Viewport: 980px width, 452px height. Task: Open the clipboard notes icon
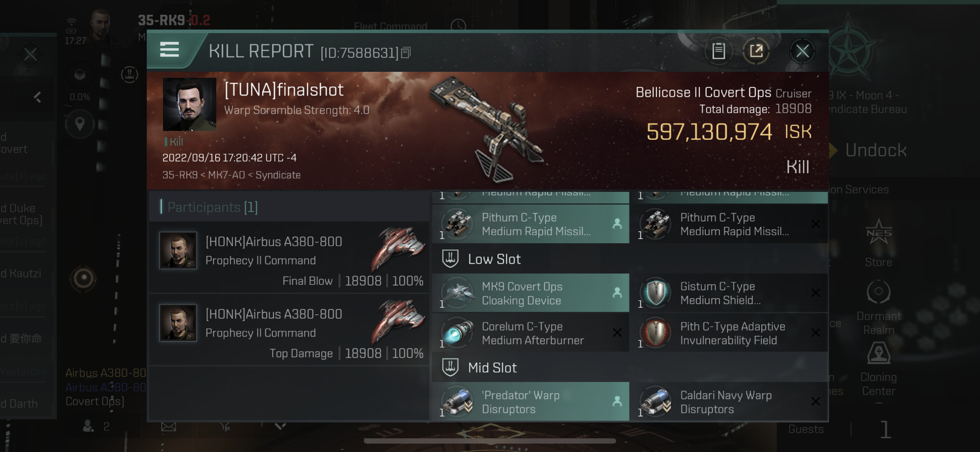tap(718, 50)
